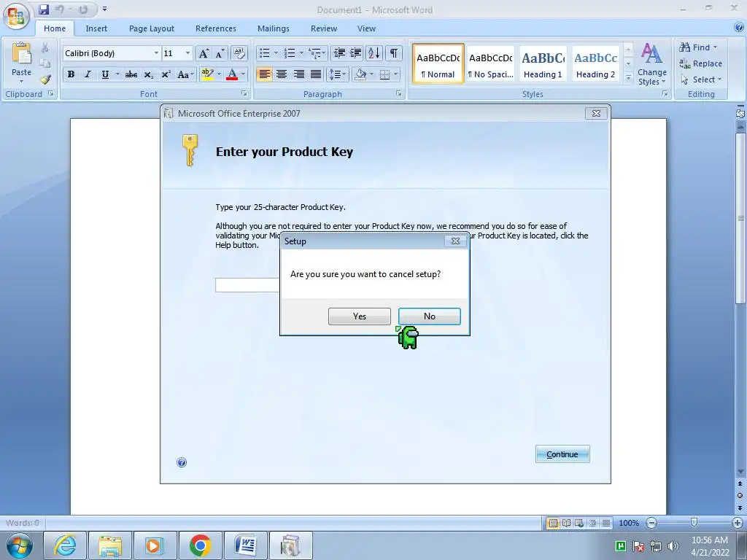
Task: Grow the font size
Action: click(204, 53)
